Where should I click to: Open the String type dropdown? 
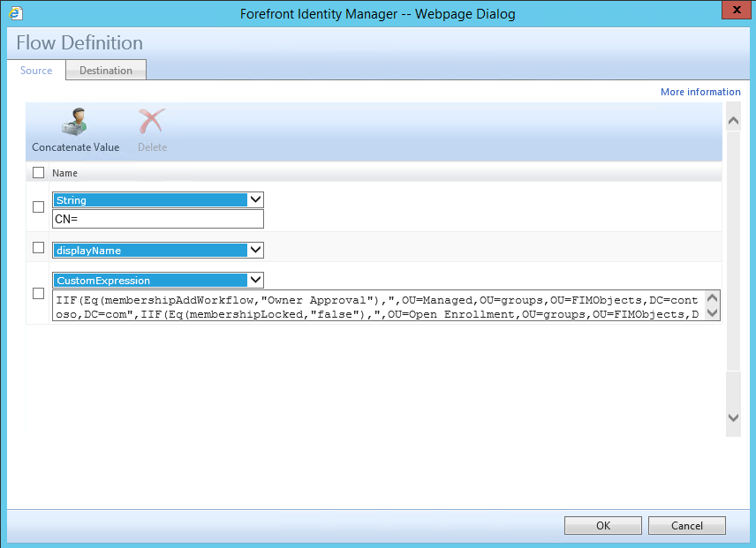[x=158, y=199]
